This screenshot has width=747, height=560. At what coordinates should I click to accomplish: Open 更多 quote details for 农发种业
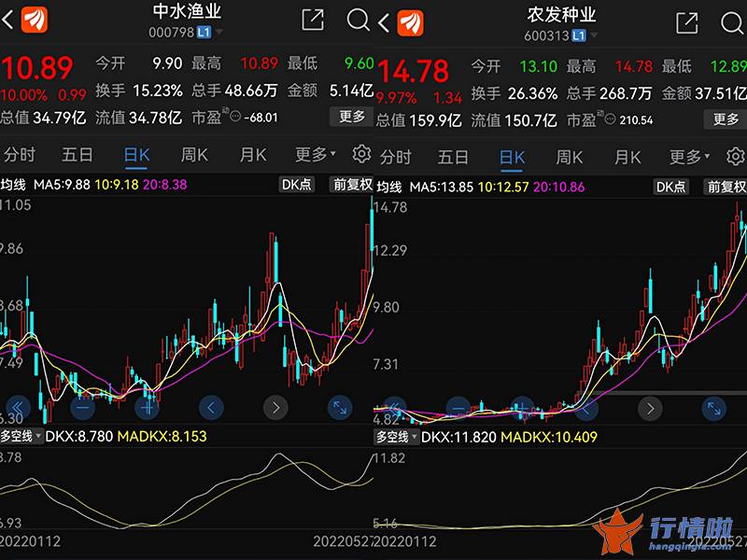tap(726, 119)
